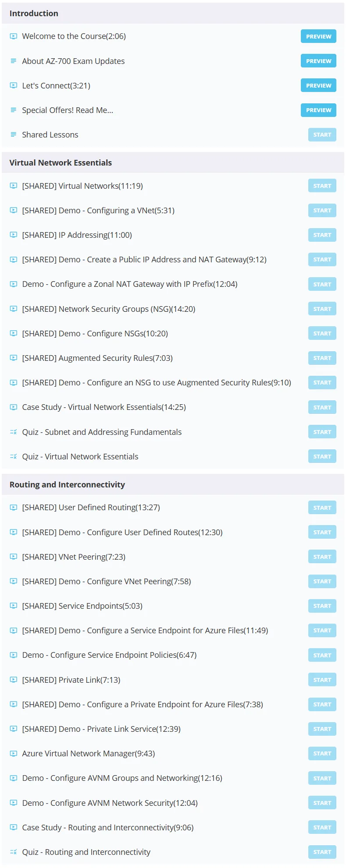The width and height of the screenshot is (346, 868).
Task: Click quiz icon beside Quiz - Virtual Network Essentials
Action: tap(14, 456)
